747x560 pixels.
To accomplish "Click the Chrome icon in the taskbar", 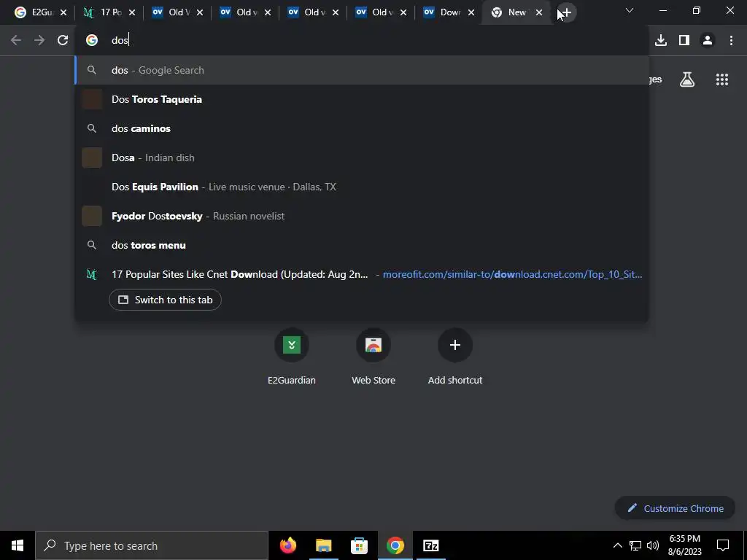I will point(395,545).
